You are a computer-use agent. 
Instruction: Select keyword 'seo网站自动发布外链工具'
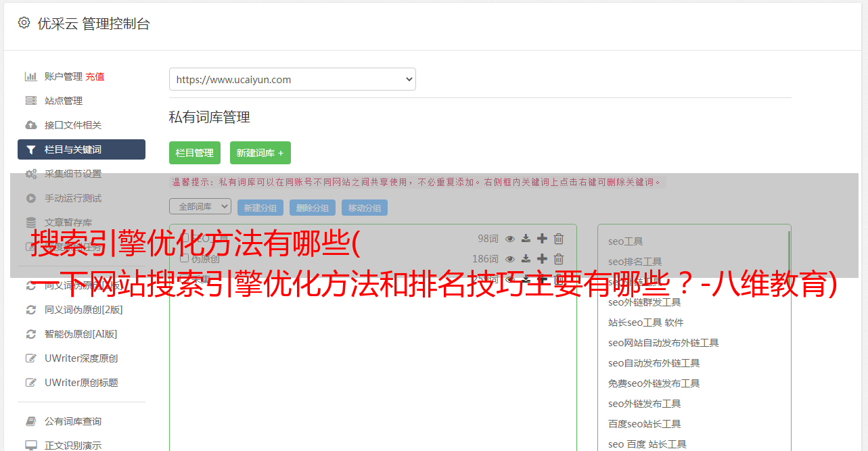pyautogui.click(x=664, y=343)
